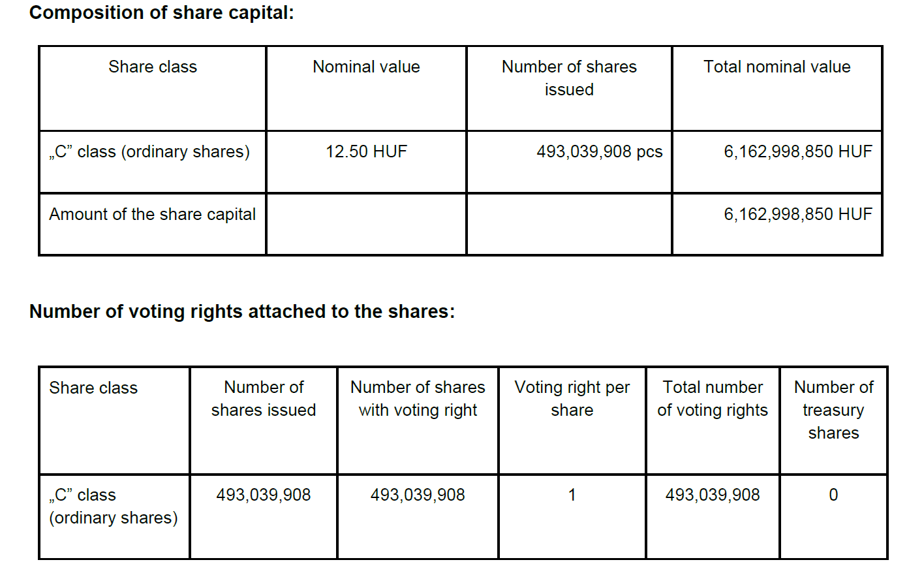The height and width of the screenshot is (577, 924).
Task: Click the 'Total nominal value' column header
Action: pos(777,67)
